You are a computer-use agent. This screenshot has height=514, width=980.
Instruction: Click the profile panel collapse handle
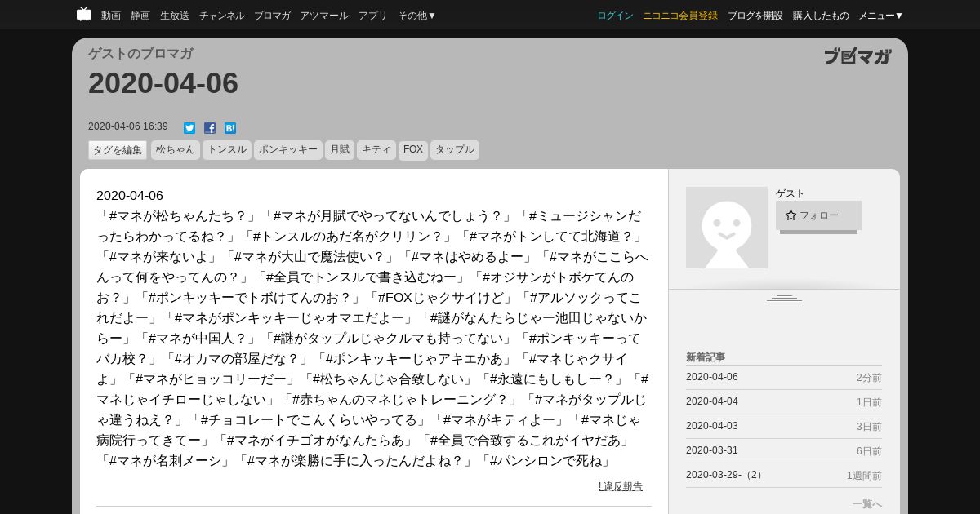pos(784,298)
